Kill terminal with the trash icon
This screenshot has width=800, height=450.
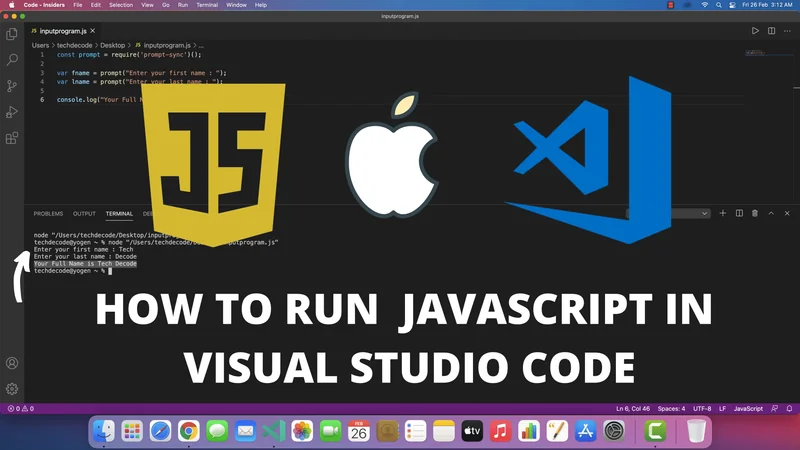pyautogui.click(x=755, y=213)
